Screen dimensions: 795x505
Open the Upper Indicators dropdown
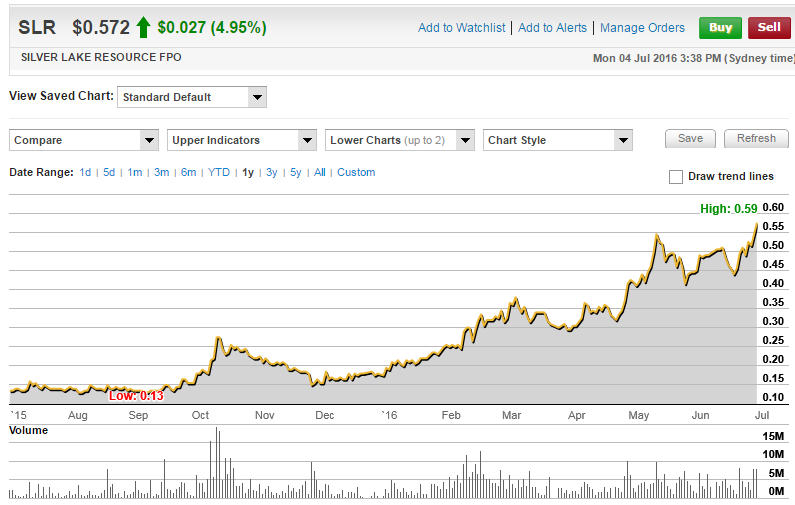tap(242, 140)
